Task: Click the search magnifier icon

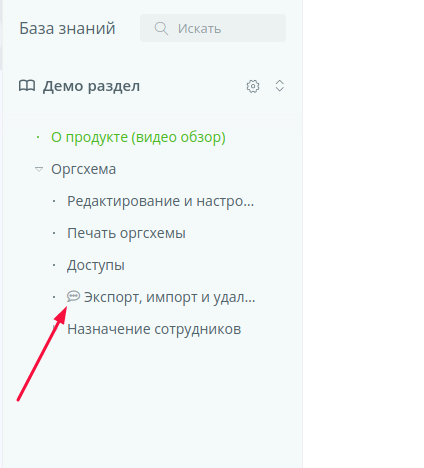Action: tap(161, 28)
